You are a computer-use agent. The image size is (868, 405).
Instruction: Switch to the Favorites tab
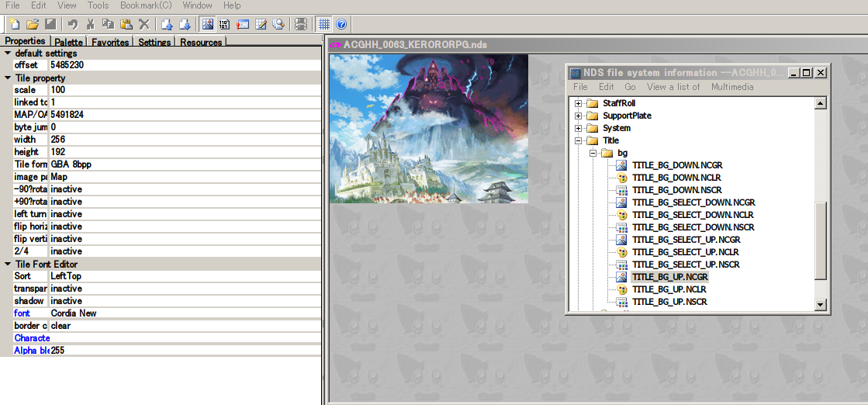click(110, 42)
